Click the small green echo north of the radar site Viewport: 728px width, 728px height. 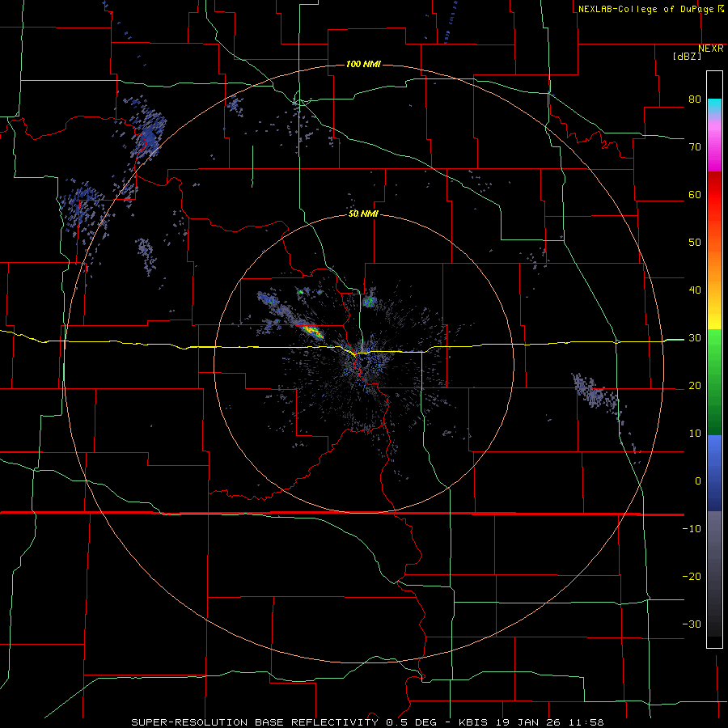point(369,302)
